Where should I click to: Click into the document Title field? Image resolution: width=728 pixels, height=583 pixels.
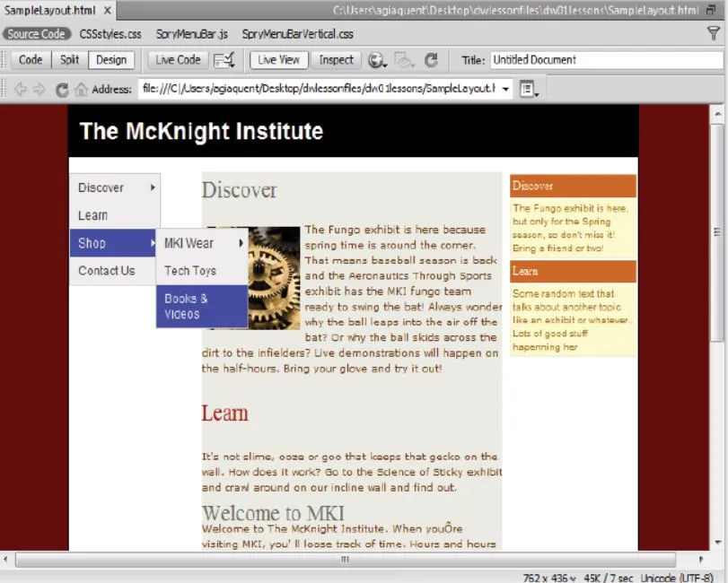click(606, 60)
